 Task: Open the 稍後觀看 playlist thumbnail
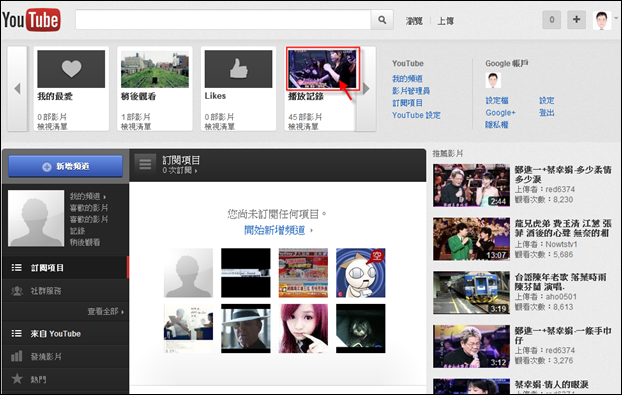(x=155, y=69)
